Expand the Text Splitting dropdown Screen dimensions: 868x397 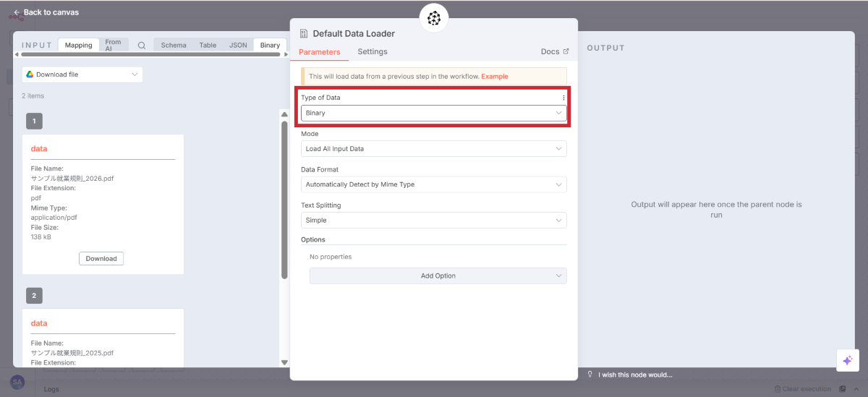(433, 221)
